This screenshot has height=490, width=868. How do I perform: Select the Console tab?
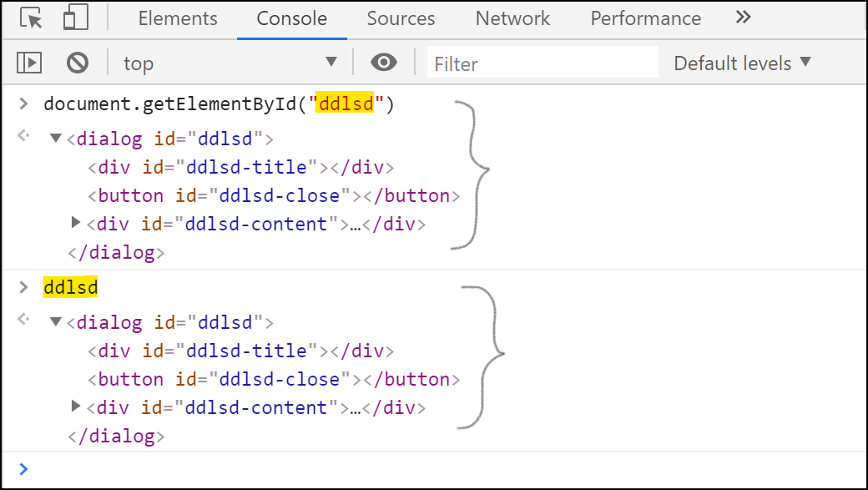(x=292, y=18)
